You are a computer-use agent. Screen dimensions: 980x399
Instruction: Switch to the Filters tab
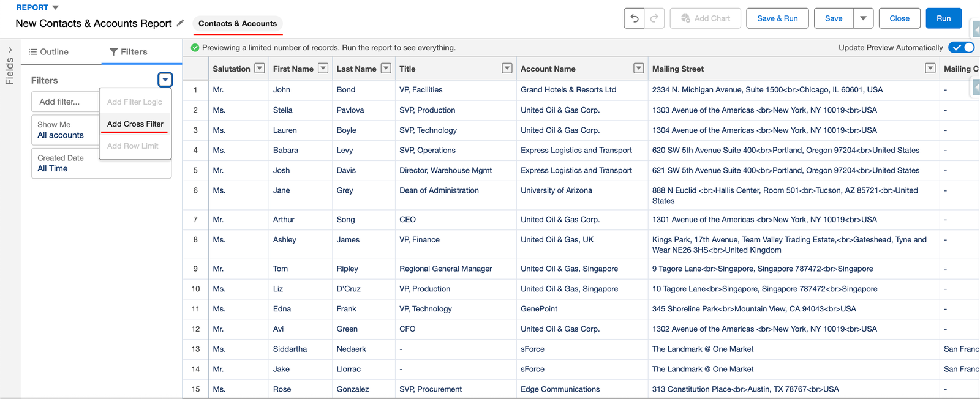(x=129, y=52)
